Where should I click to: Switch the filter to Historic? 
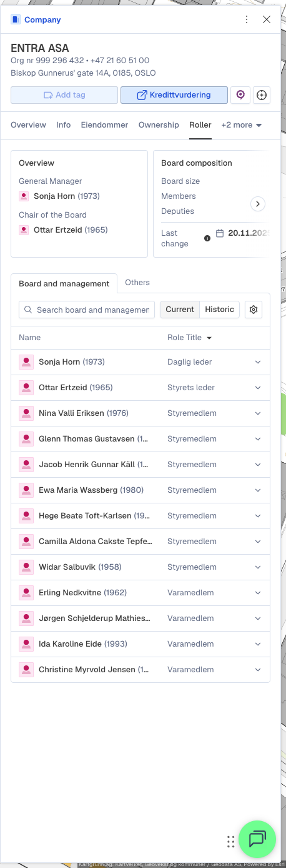pyautogui.click(x=220, y=310)
